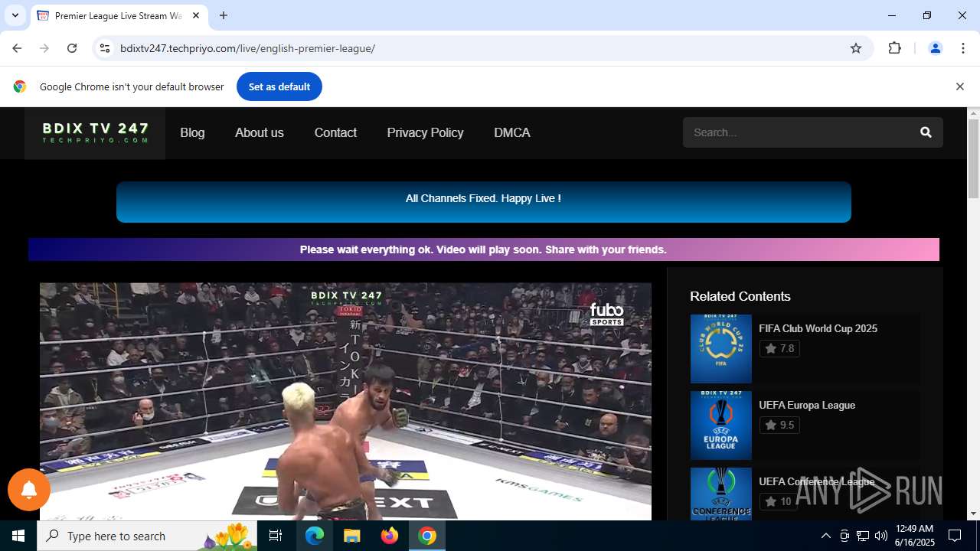Open Chrome three-dot menu
980x551 pixels.
pyautogui.click(x=963, y=48)
